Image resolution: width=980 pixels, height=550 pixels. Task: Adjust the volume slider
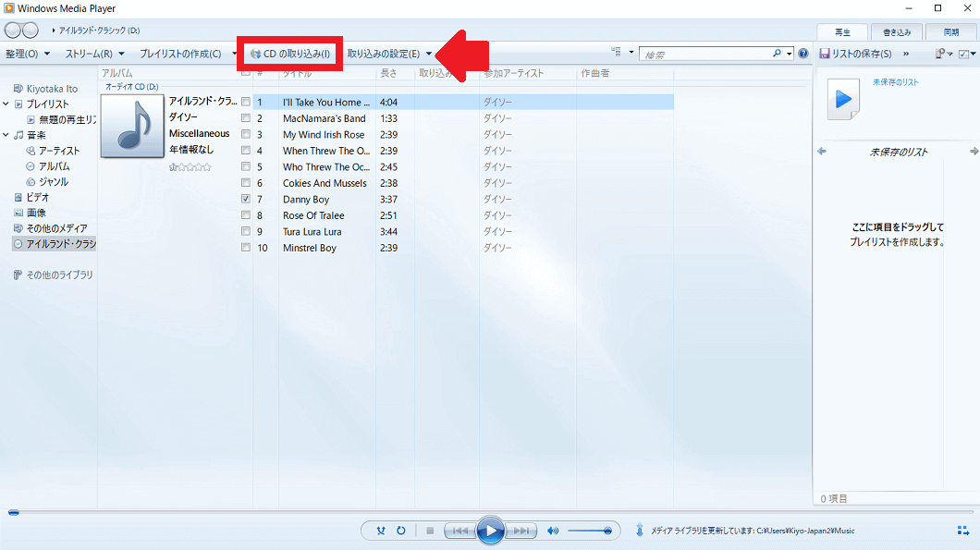(x=589, y=531)
